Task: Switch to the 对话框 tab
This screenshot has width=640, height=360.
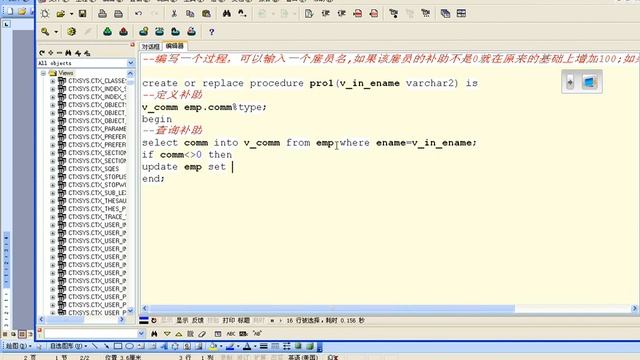Action: pyautogui.click(x=151, y=47)
